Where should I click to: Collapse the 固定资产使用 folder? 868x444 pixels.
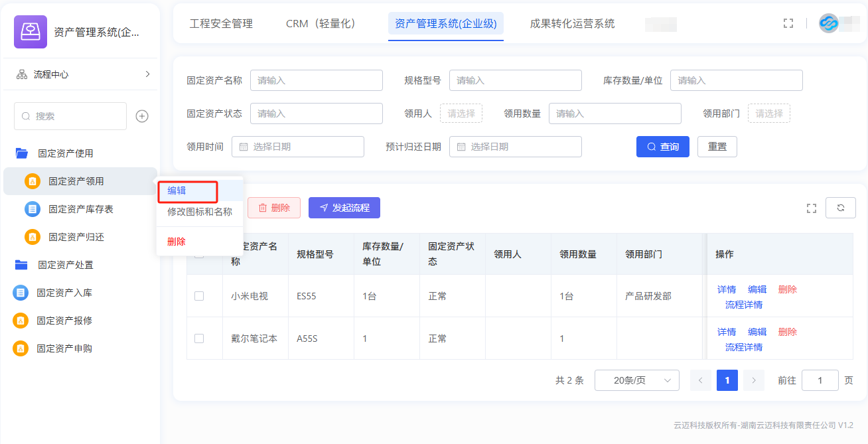65,153
